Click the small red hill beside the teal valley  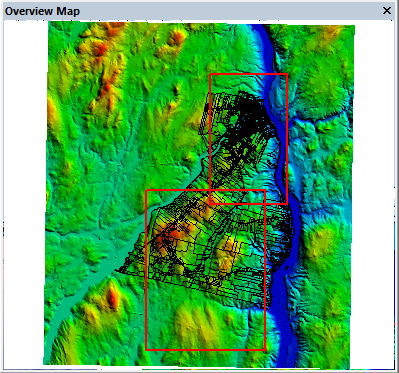[x=113, y=297]
